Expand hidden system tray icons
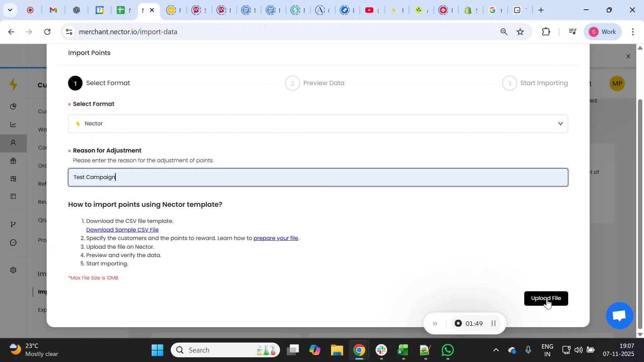This screenshot has width=644, height=362. click(496, 350)
